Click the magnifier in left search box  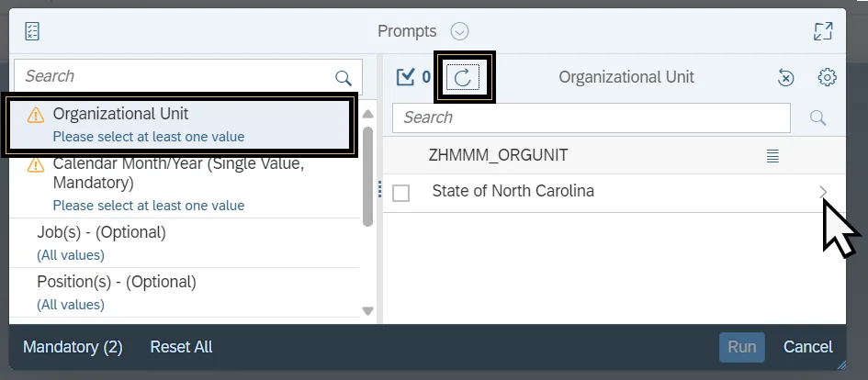344,77
